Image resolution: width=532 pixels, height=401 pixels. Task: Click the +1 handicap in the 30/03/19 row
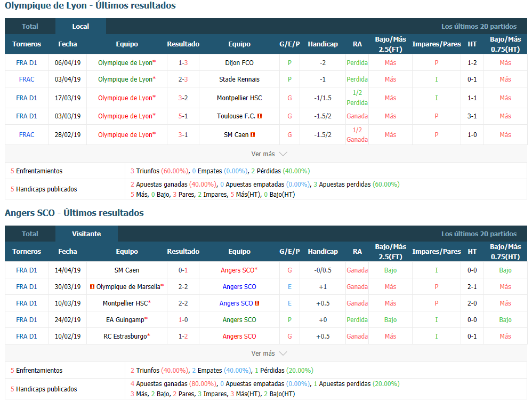point(323,287)
